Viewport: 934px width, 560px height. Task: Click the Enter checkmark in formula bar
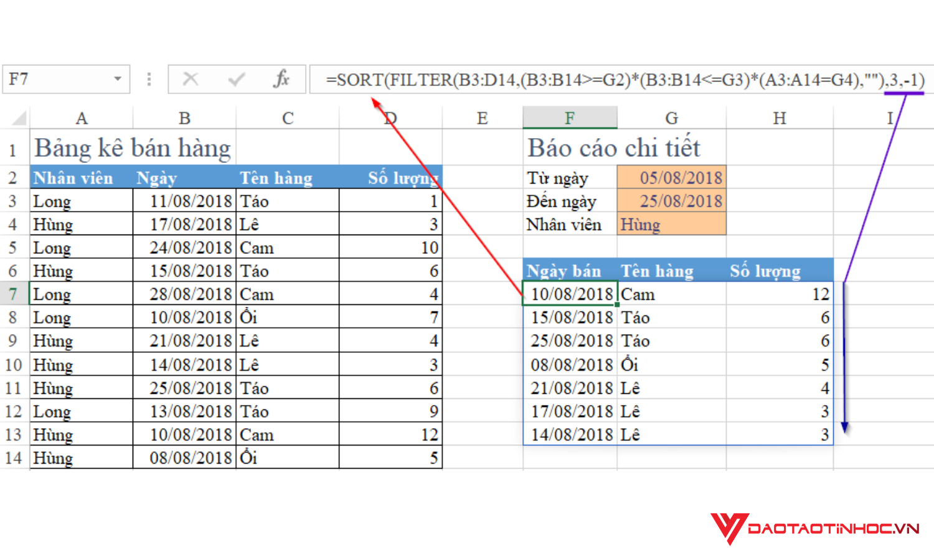235,79
